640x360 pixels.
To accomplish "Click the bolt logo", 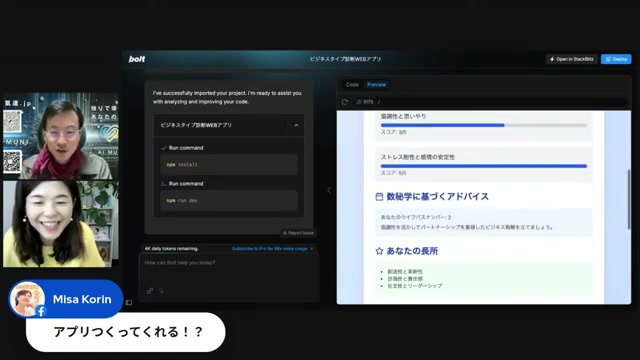I will click(137, 59).
